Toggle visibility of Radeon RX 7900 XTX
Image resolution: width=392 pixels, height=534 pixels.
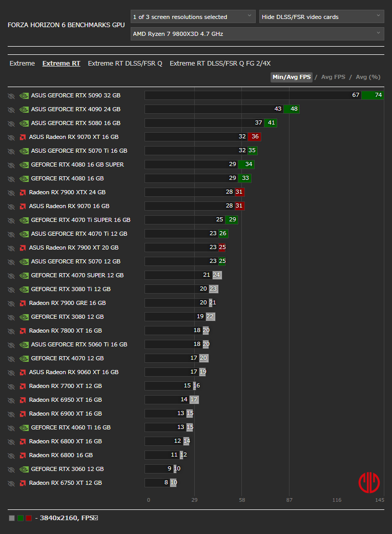point(11,193)
